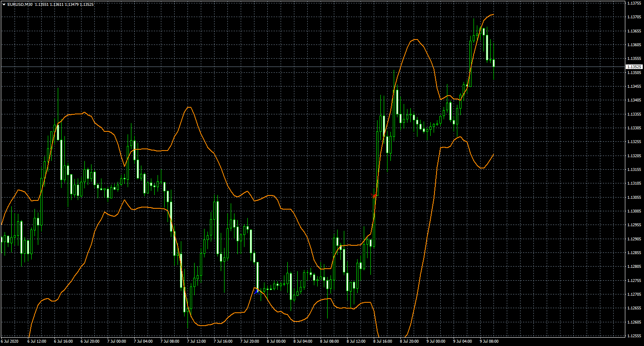The width and height of the screenshot is (644, 346).
Task: Click the 6 Jul 20:00 time label
Action: tap(90, 341)
